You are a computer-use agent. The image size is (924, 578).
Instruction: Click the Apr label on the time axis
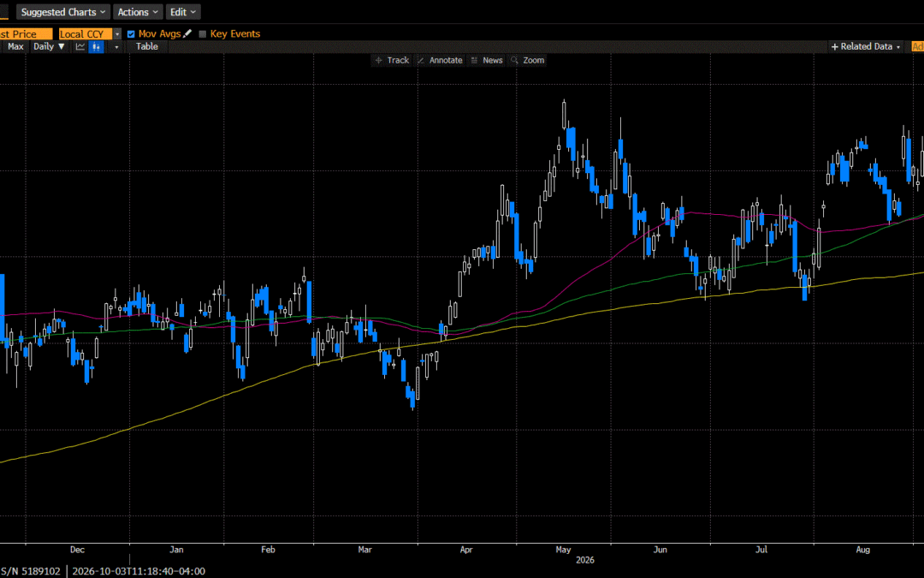coord(466,550)
